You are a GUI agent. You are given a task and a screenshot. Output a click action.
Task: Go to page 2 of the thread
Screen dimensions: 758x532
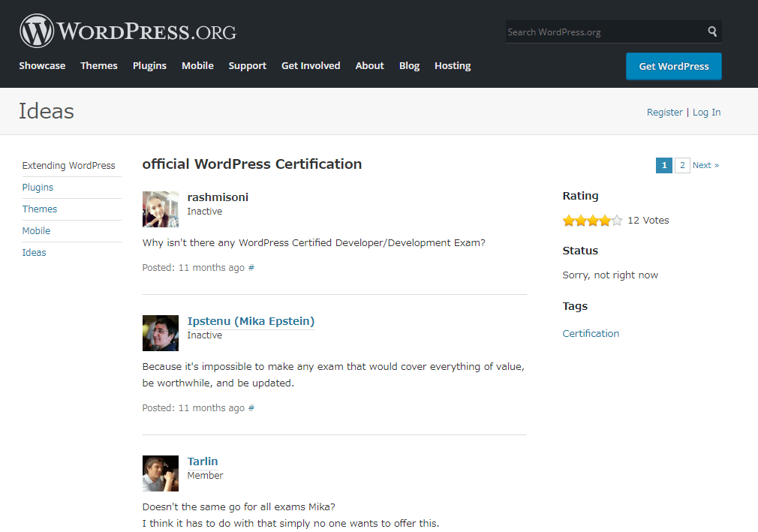(682, 165)
